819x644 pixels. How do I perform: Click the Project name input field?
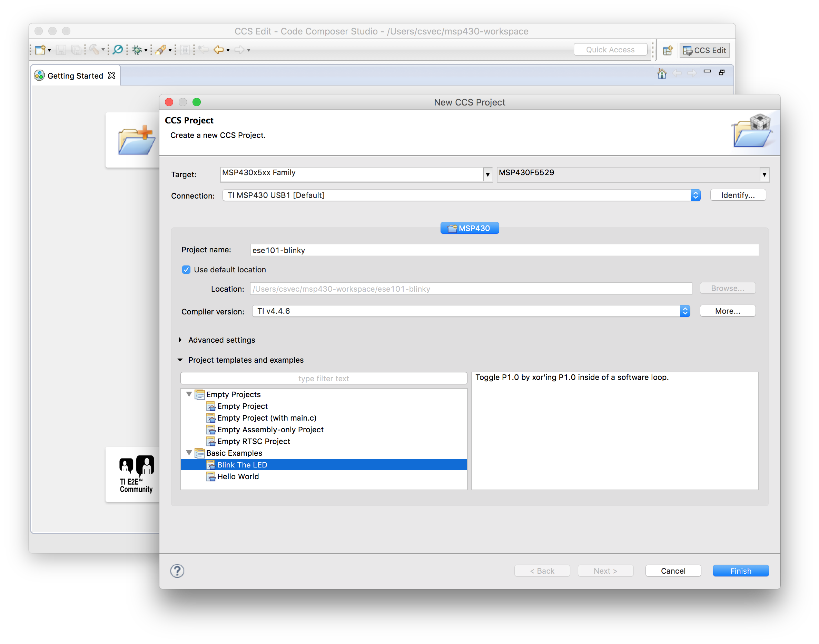pos(504,250)
